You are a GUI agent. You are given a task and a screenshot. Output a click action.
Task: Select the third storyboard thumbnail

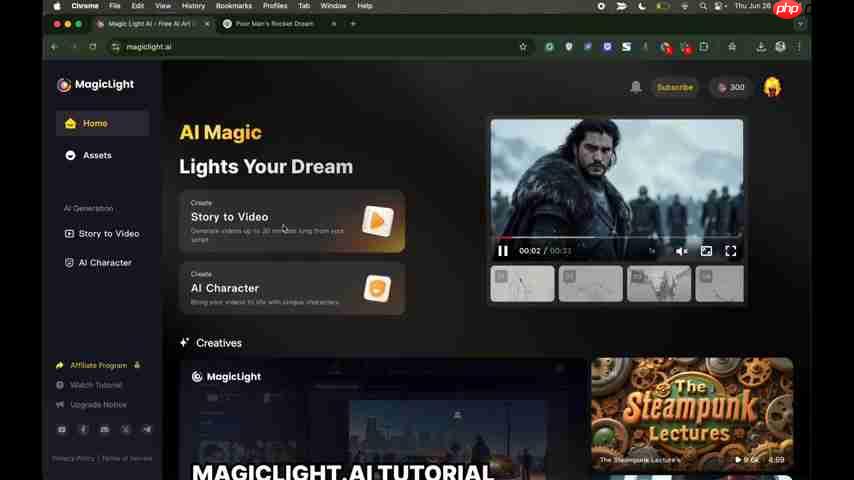659,284
